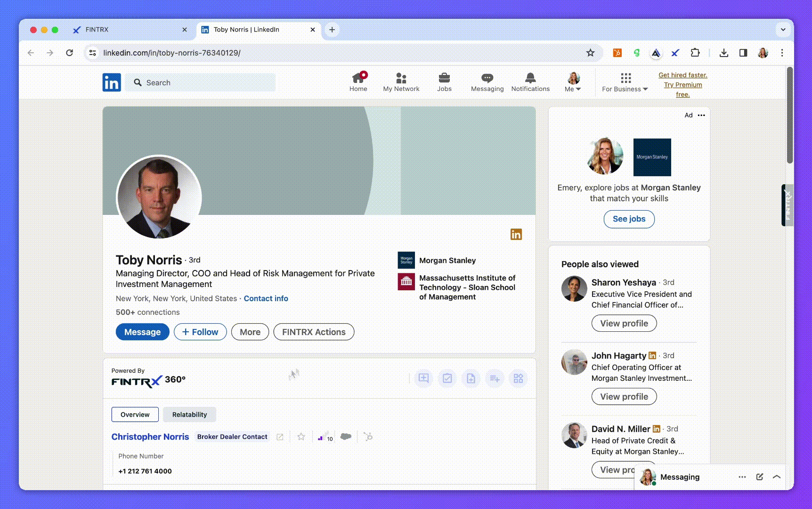The height and width of the screenshot is (509, 812).
Task: Open the green chameleon extension icon
Action: (636, 53)
